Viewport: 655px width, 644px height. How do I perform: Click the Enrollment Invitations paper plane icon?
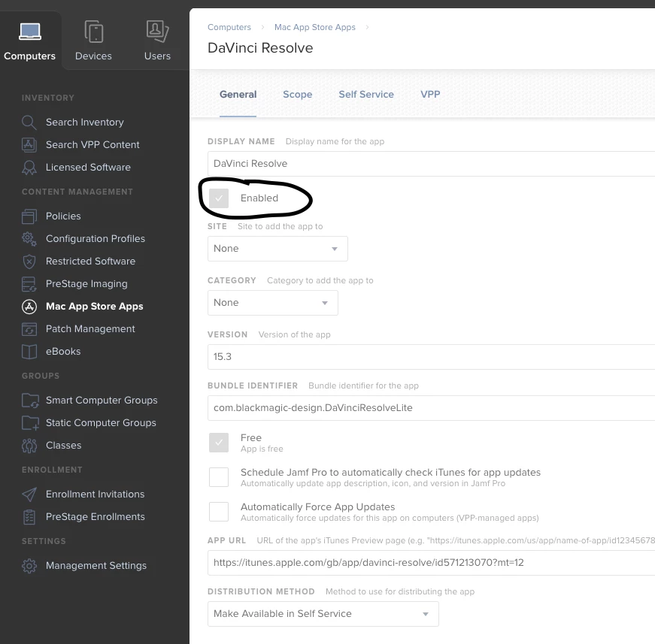pos(29,494)
